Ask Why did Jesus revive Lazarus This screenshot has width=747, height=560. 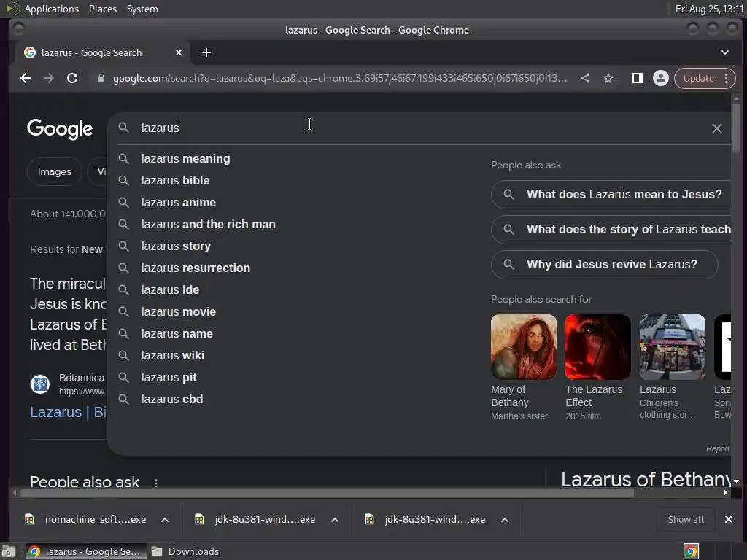coord(605,265)
